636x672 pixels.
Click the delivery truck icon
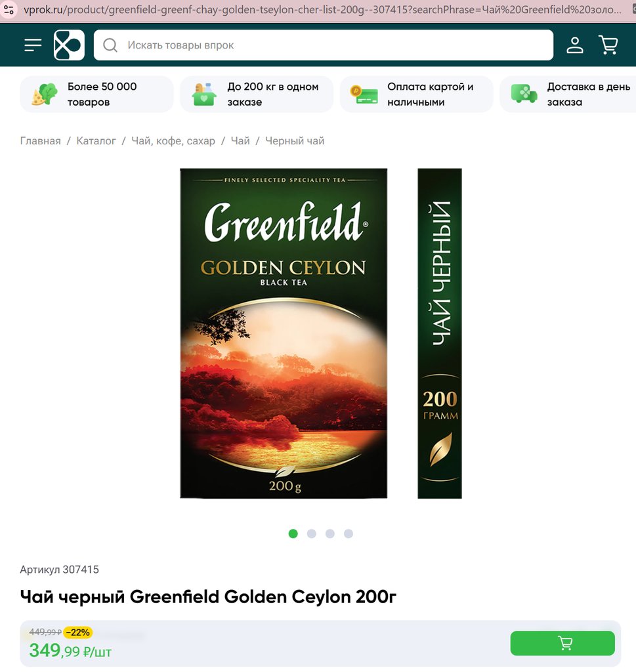pyautogui.click(x=524, y=94)
